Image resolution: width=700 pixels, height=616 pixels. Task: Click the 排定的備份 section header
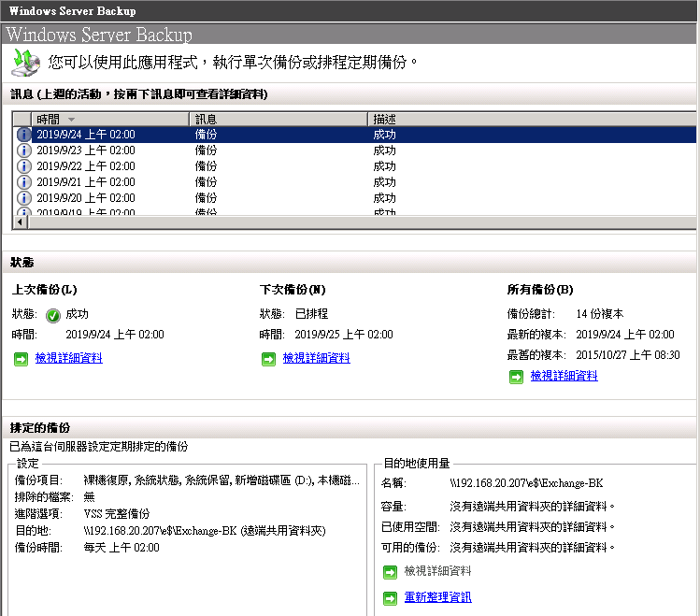pos(350,427)
